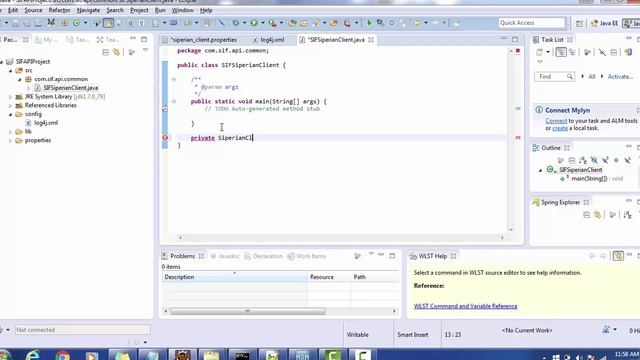Click the Debug bug icon in toolbar
Image resolution: width=640 pixels, height=360 pixels.
(x=236, y=23)
